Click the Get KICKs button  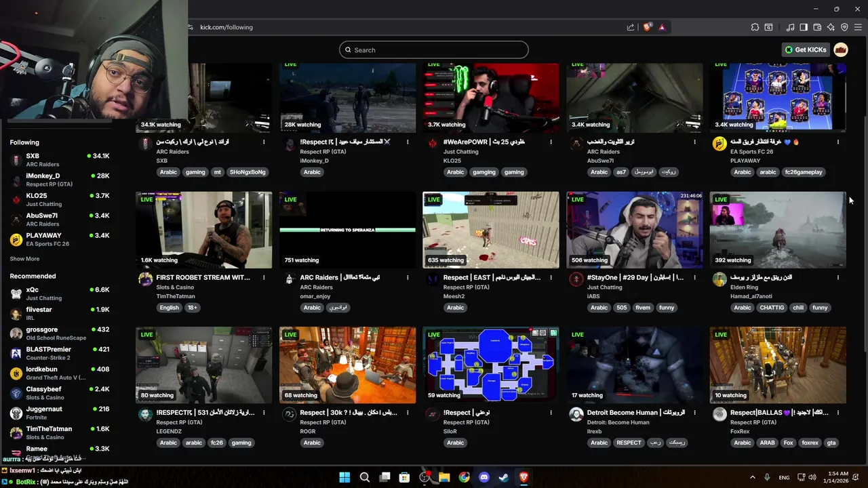[x=806, y=49]
